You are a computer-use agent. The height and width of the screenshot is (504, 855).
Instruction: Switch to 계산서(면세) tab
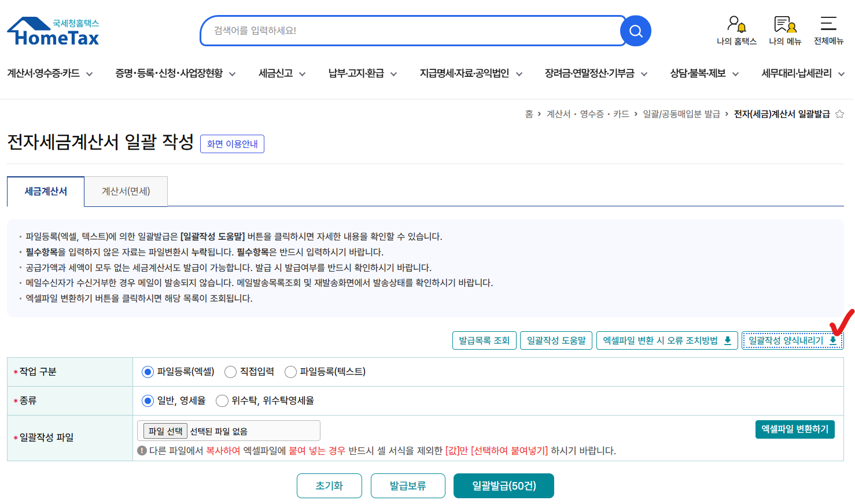(126, 191)
